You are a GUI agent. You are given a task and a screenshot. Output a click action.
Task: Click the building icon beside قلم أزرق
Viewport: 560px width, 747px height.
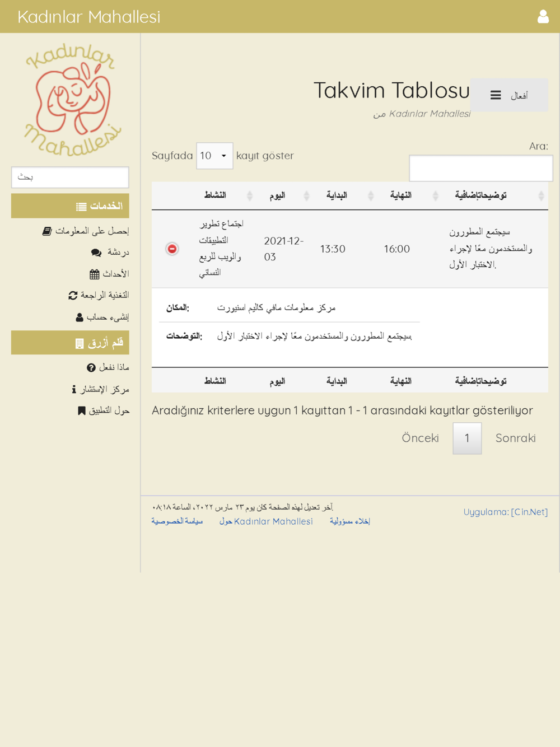(x=80, y=343)
